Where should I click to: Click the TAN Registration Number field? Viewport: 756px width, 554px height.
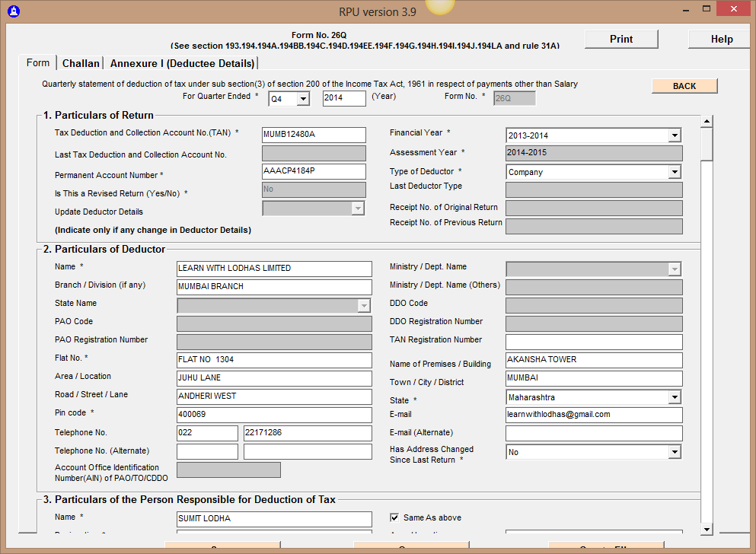[594, 342]
